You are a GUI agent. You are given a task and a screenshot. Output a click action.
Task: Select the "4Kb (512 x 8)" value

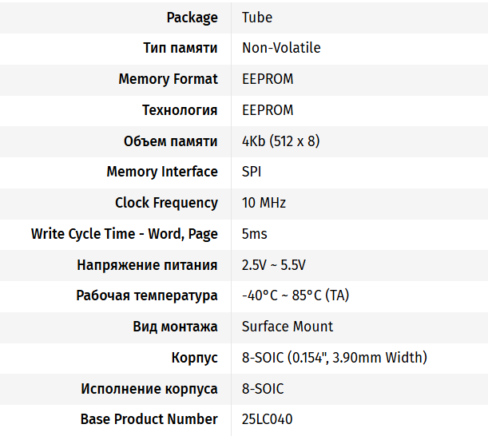[280, 141]
